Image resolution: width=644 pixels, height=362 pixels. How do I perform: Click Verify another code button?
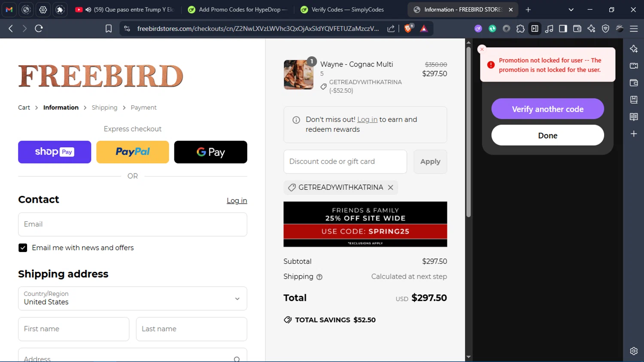click(x=547, y=109)
